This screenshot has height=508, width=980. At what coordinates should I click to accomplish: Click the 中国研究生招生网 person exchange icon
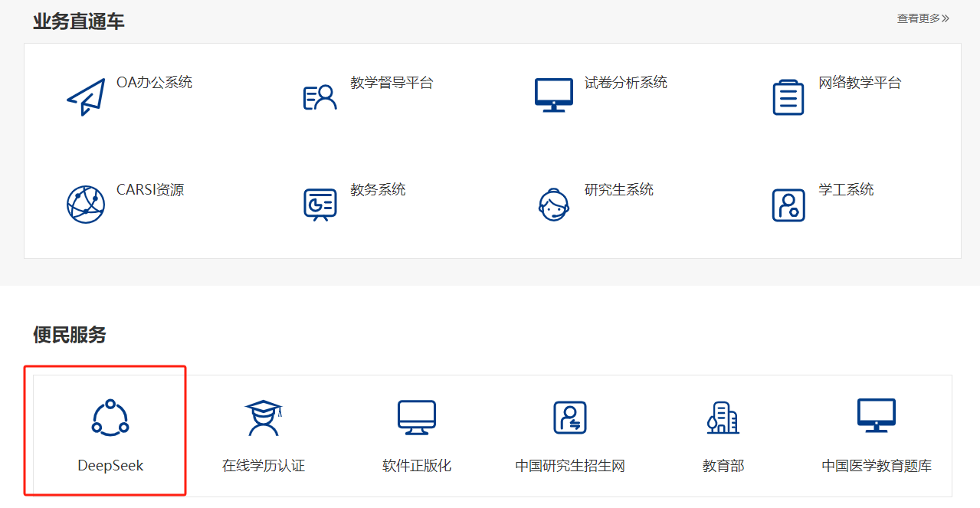pos(570,418)
